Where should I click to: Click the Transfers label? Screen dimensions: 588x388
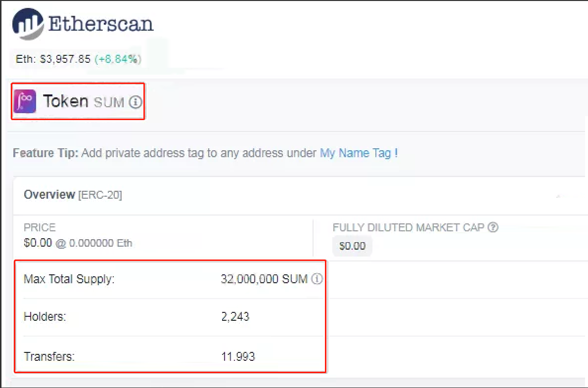click(x=49, y=356)
